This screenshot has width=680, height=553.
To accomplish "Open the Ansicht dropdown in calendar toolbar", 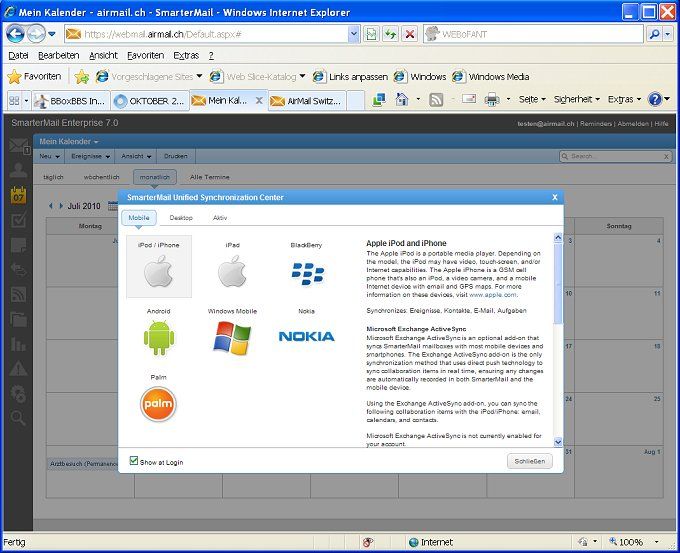I will click(135, 157).
